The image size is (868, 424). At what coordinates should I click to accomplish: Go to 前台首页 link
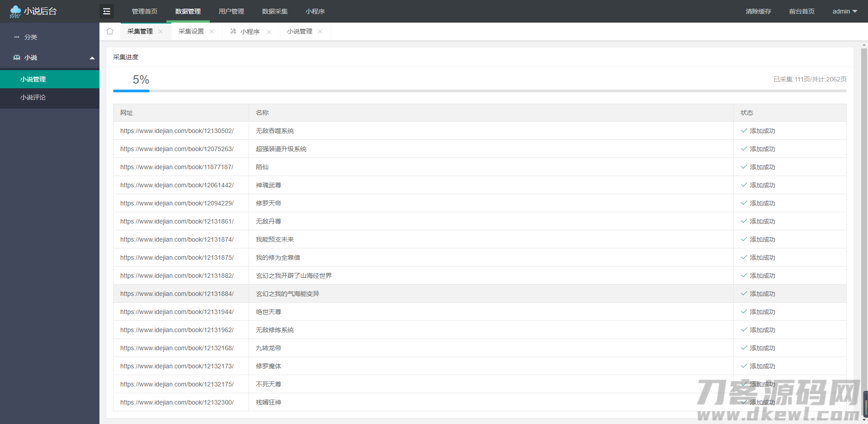coord(802,11)
